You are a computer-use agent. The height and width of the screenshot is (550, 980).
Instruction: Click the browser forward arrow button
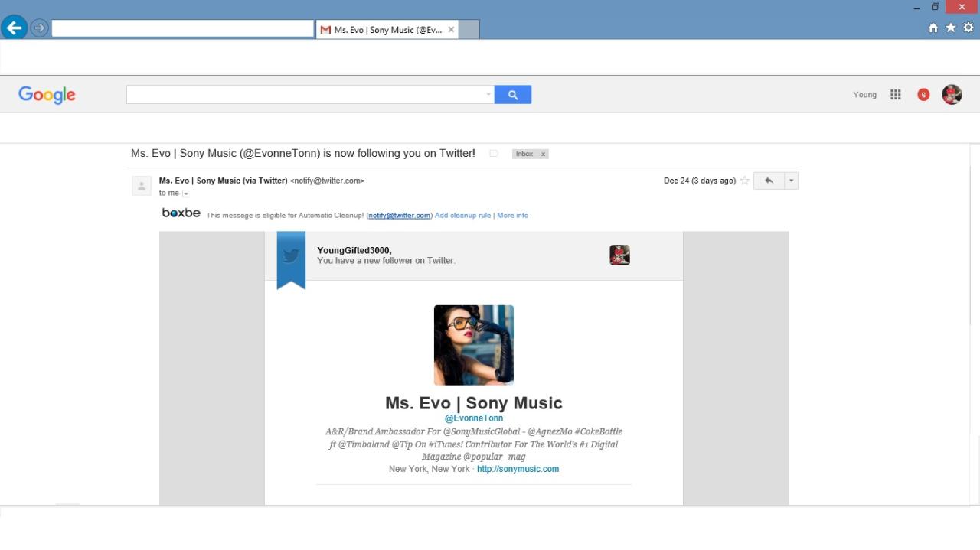(x=39, y=28)
